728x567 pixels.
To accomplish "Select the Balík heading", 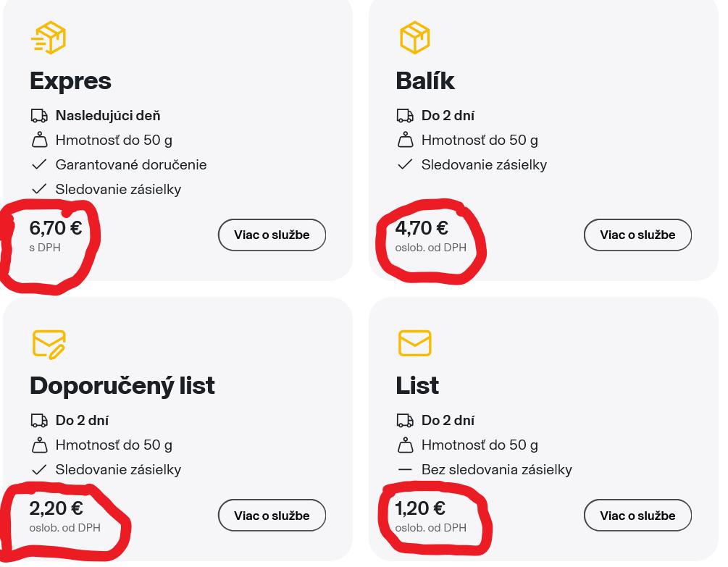I will point(425,81).
